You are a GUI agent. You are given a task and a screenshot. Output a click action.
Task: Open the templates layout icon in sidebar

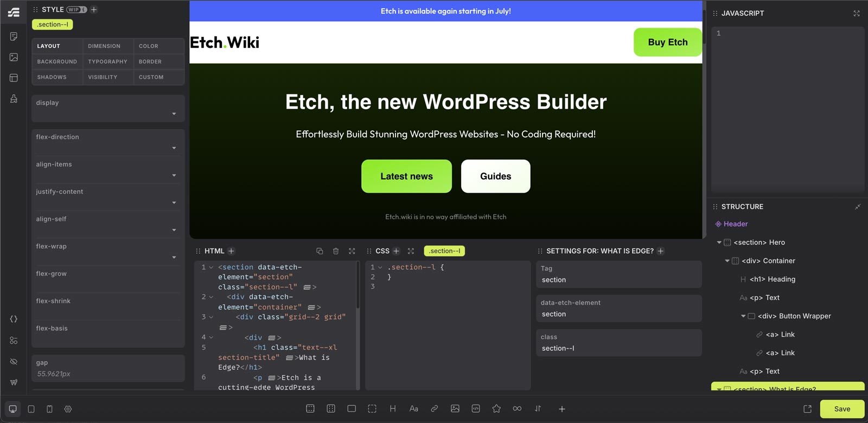point(14,78)
